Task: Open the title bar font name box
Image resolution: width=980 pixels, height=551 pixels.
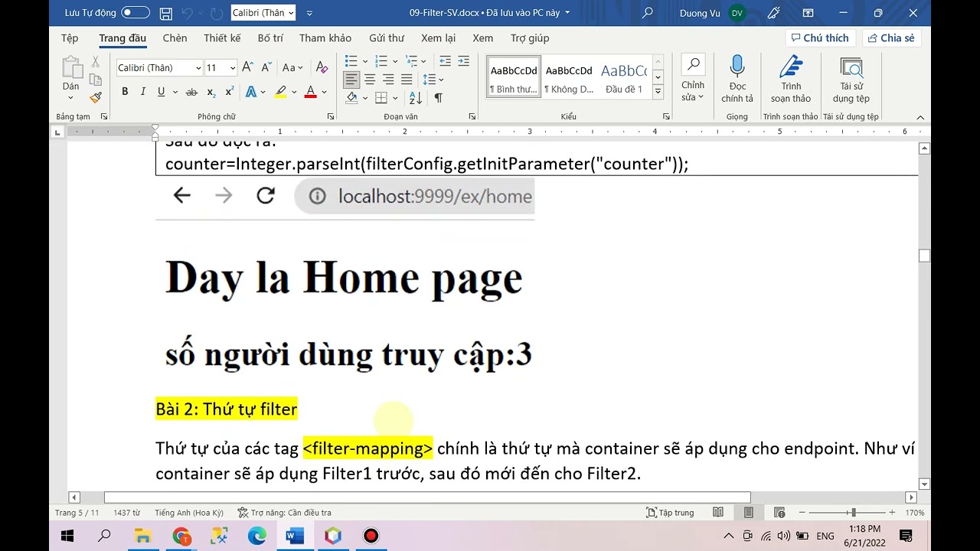Action: [263, 13]
